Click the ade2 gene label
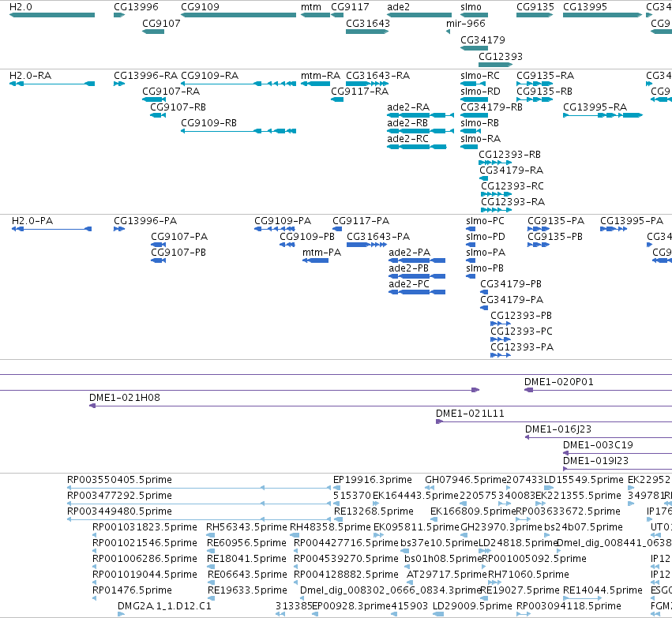672x618 pixels. click(398, 7)
